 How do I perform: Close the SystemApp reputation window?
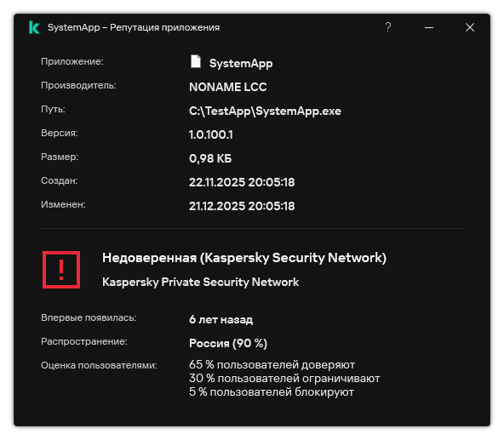tap(470, 27)
